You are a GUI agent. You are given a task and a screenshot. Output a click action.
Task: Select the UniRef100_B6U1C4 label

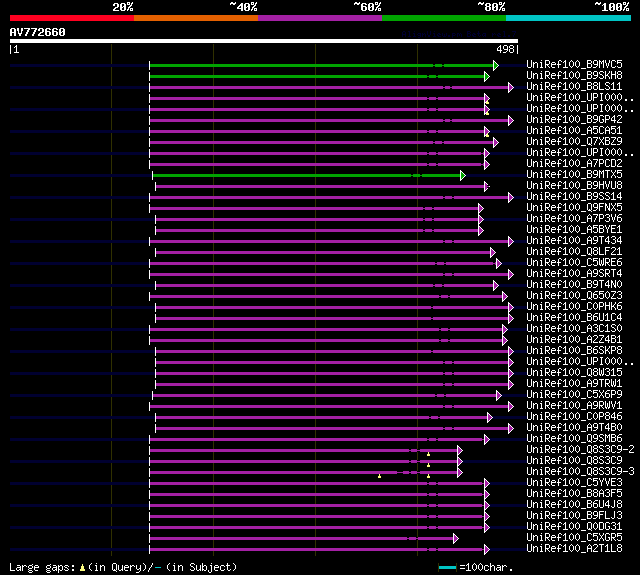pos(574,318)
